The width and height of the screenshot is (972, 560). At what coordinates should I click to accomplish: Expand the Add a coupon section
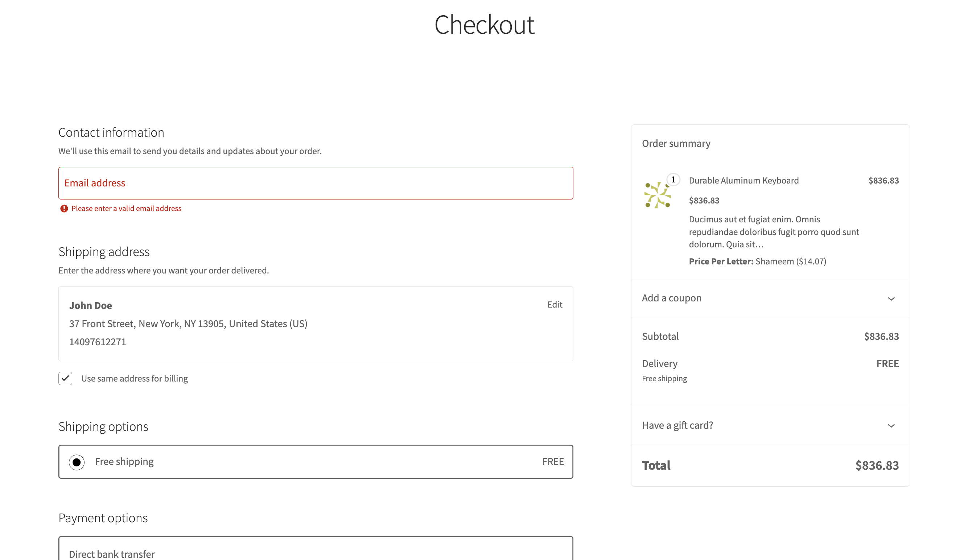point(770,298)
